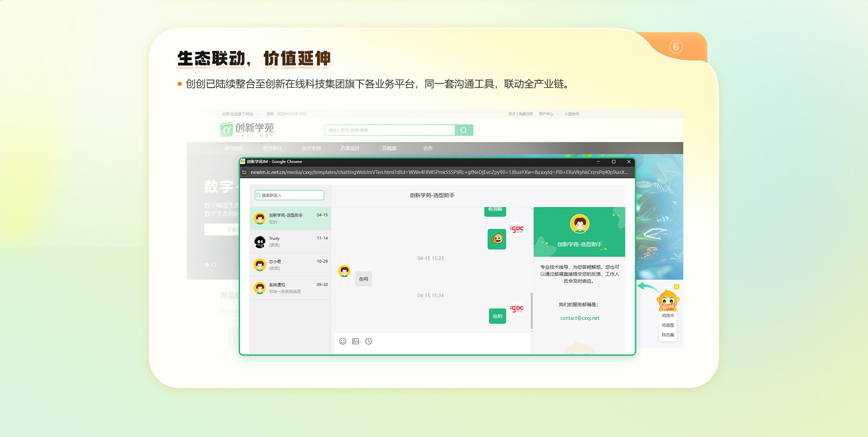Click the contact@cxxy.net email link

pyautogui.click(x=580, y=318)
